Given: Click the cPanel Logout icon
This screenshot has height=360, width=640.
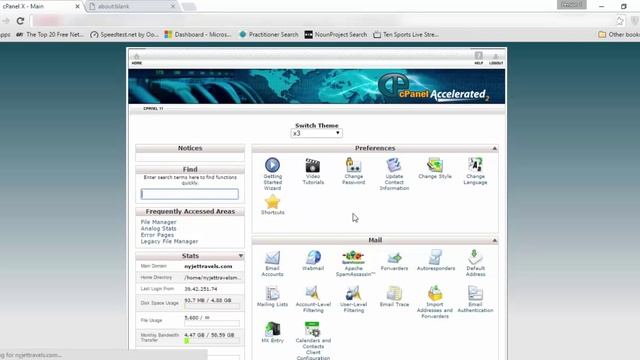Looking at the screenshot, I should (x=496, y=58).
